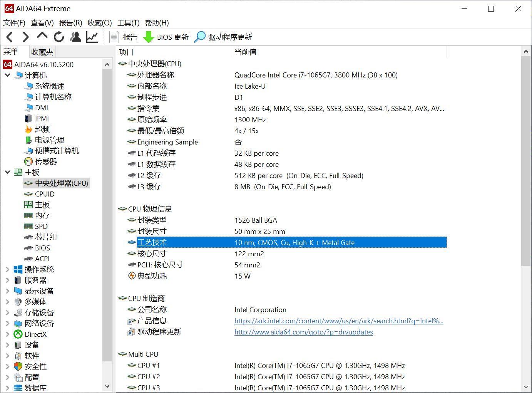
Task: Open the ark.intel.com product info link
Action: (339, 321)
